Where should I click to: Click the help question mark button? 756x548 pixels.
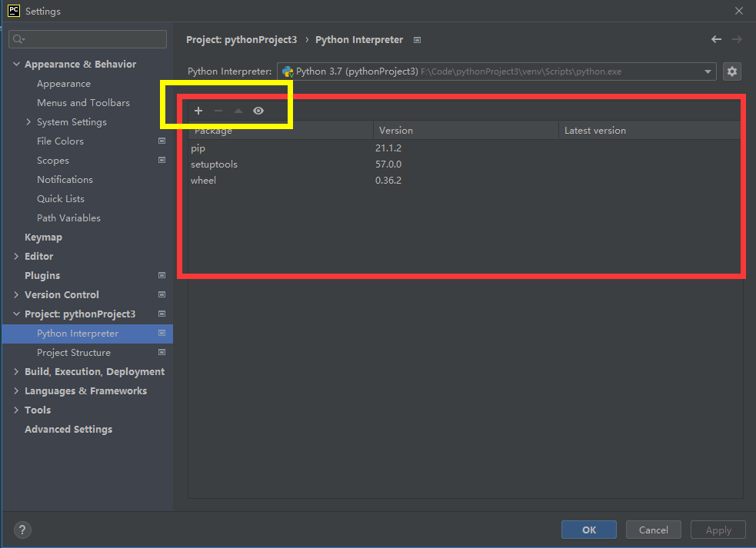click(x=22, y=530)
